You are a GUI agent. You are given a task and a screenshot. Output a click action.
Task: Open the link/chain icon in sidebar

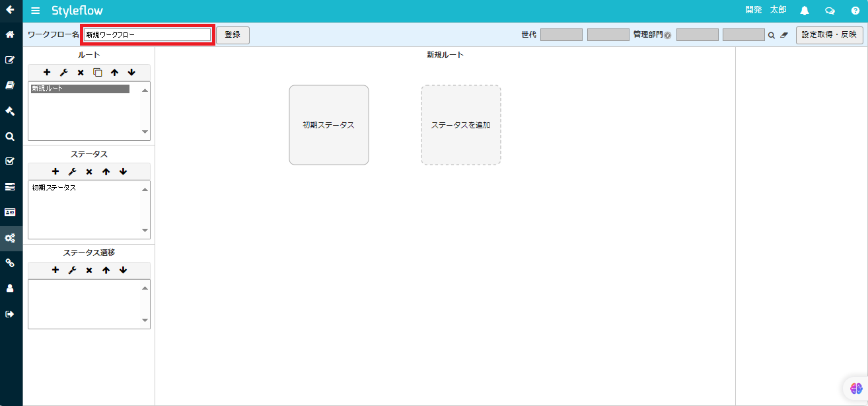click(10, 263)
